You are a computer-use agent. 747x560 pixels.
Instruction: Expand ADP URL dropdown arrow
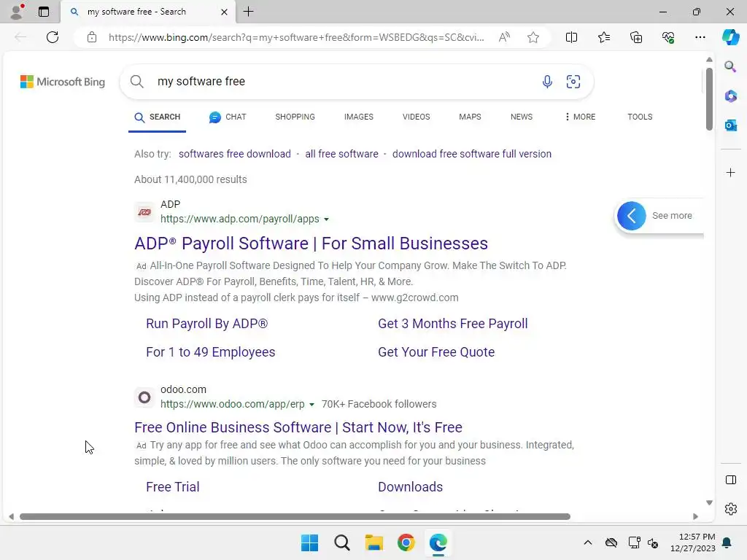coord(326,219)
